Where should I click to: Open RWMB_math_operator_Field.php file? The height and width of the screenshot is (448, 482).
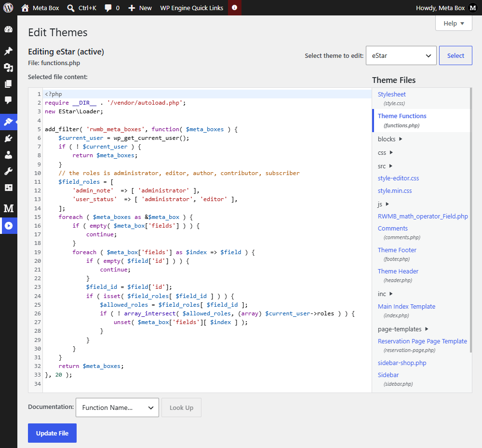423,217
